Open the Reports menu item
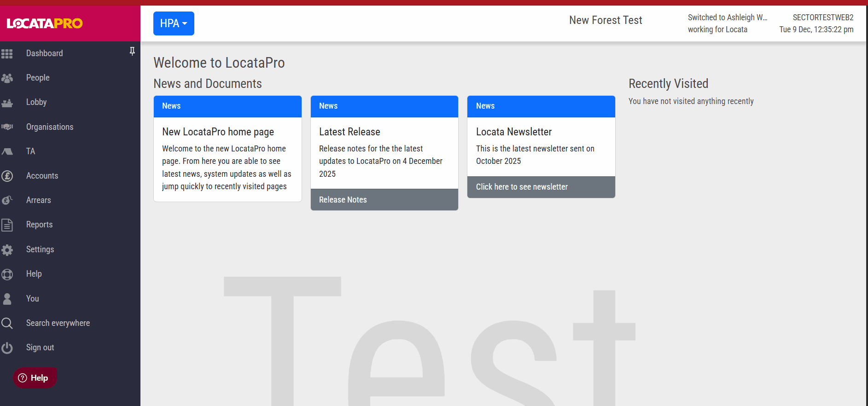868x406 pixels. pyautogui.click(x=40, y=225)
